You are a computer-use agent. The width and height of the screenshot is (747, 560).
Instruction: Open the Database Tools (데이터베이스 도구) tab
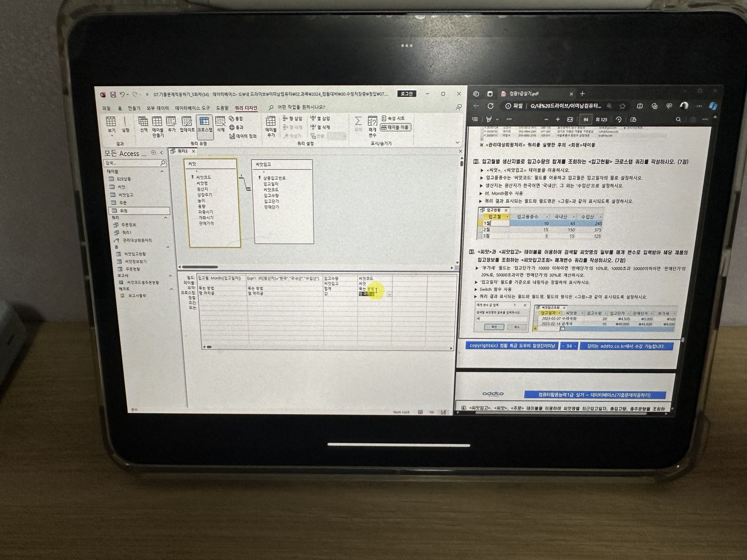point(192,108)
